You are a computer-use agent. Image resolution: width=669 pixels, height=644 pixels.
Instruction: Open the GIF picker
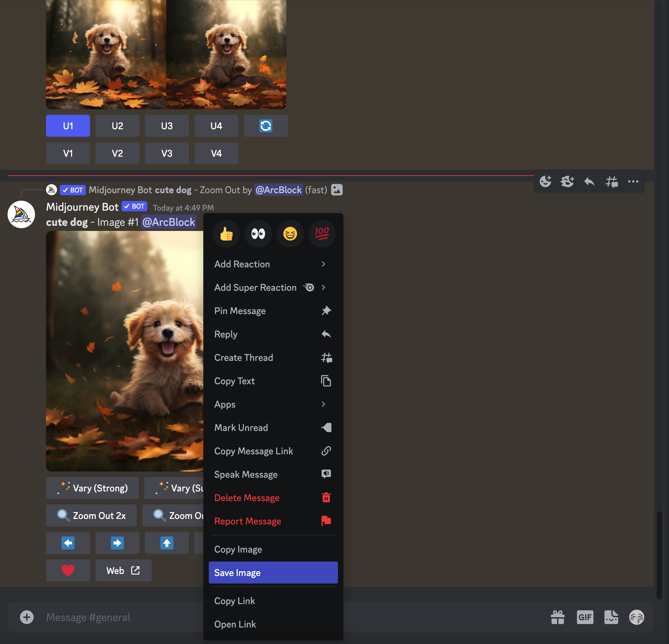(x=585, y=617)
